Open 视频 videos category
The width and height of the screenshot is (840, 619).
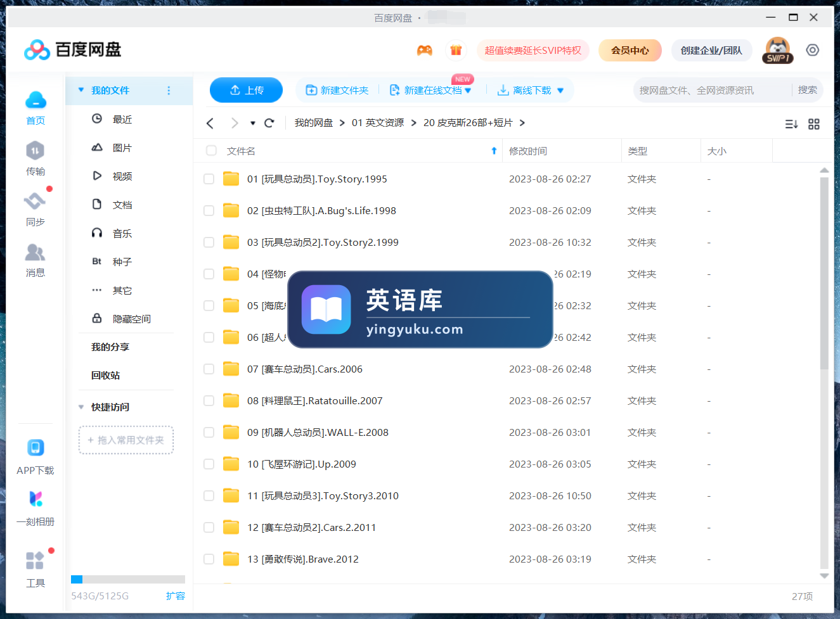[x=122, y=176]
